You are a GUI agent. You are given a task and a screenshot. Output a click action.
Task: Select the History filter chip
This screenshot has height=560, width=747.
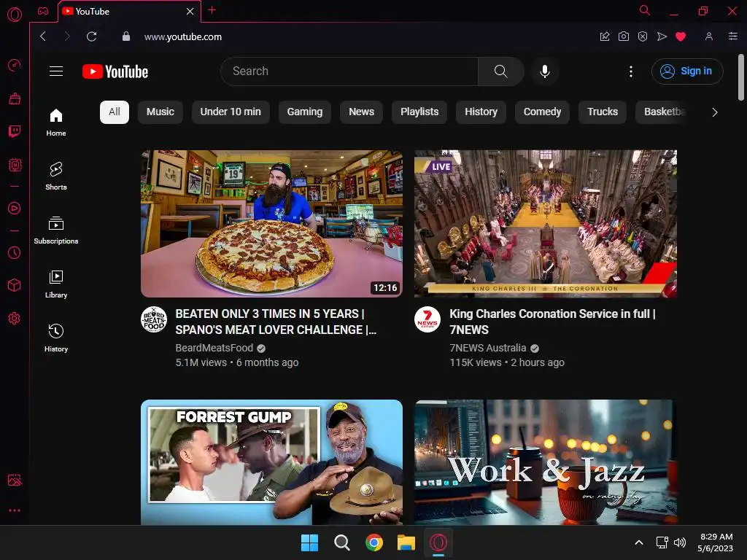click(x=481, y=112)
